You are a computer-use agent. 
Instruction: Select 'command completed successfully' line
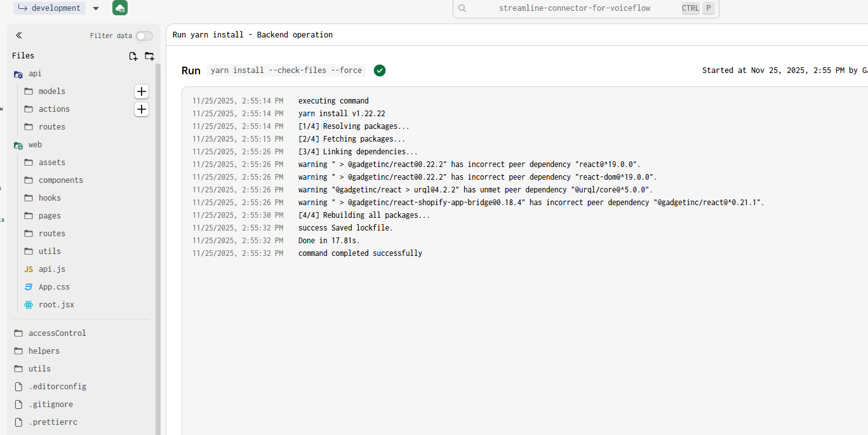pyautogui.click(x=360, y=253)
